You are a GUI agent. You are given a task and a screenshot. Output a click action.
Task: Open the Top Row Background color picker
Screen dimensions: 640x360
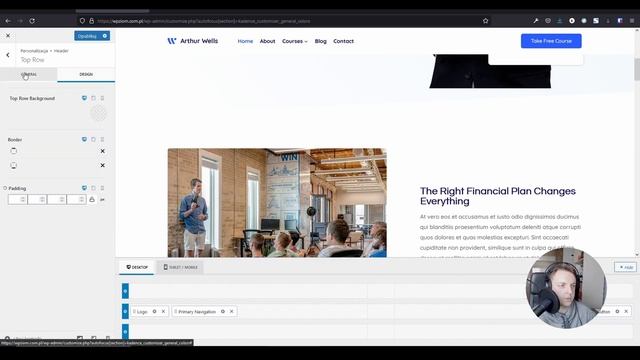(x=98, y=113)
